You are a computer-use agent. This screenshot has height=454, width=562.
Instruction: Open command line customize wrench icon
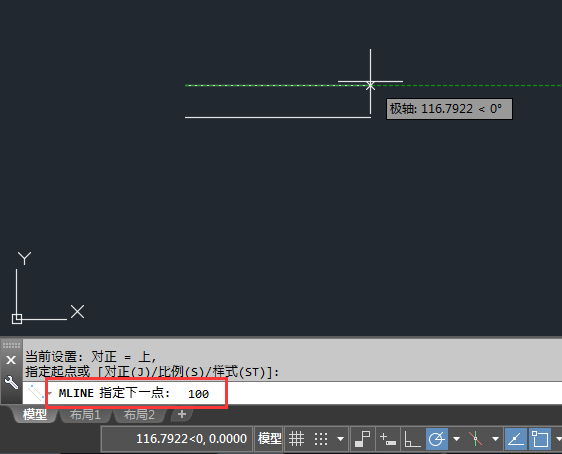[11, 382]
